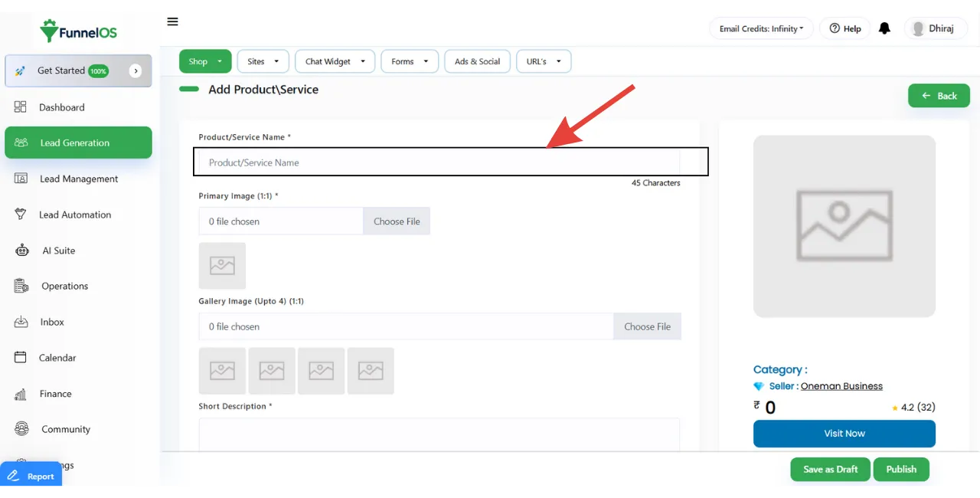Click the Publish button

[x=901, y=469]
